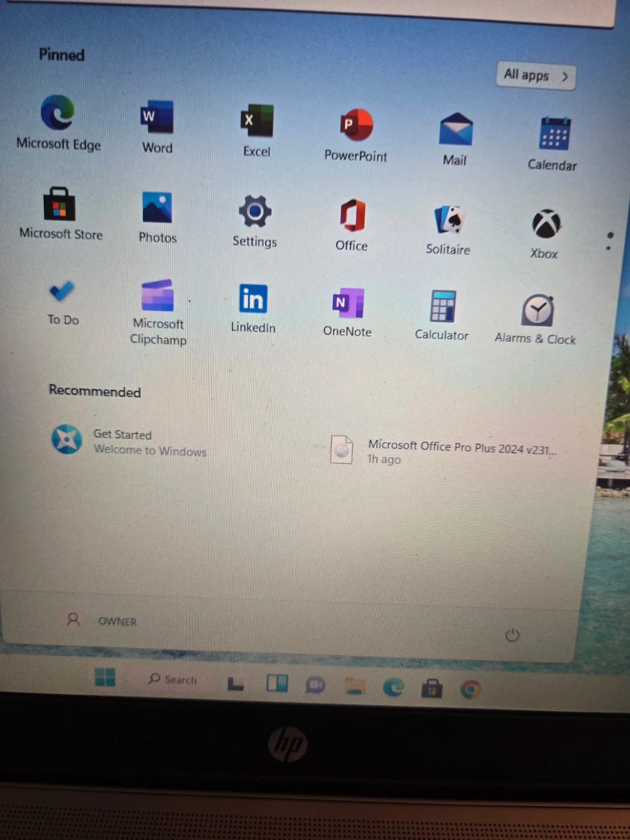Open the OneNote app
This screenshot has height=840, width=630.
pyautogui.click(x=348, y=303)
